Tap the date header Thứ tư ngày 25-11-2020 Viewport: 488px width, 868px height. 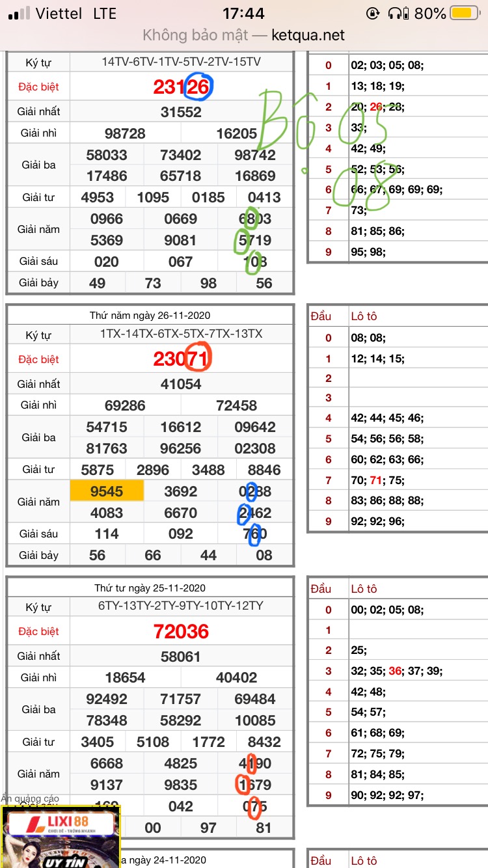click(x=150, y=588)
